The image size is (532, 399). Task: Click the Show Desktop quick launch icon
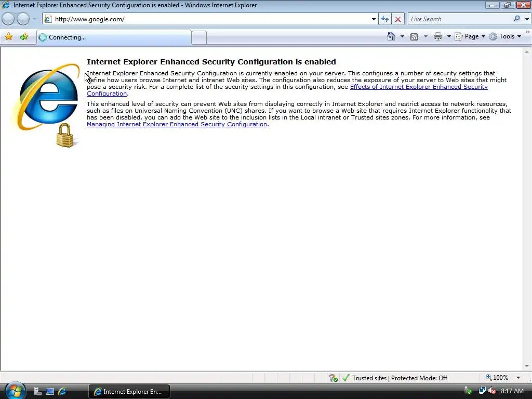tap(50, 392)
